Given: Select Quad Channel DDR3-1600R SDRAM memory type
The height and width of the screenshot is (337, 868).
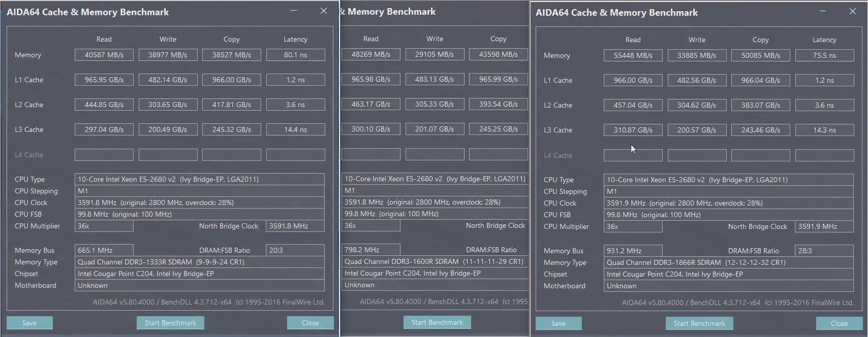Looking at the screenshot, I should tap(435, 261).
